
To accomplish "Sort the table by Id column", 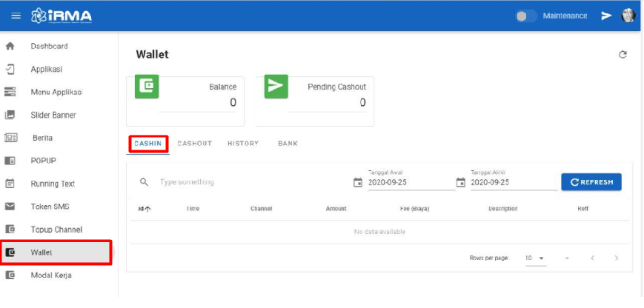I will tap(144, 209).
